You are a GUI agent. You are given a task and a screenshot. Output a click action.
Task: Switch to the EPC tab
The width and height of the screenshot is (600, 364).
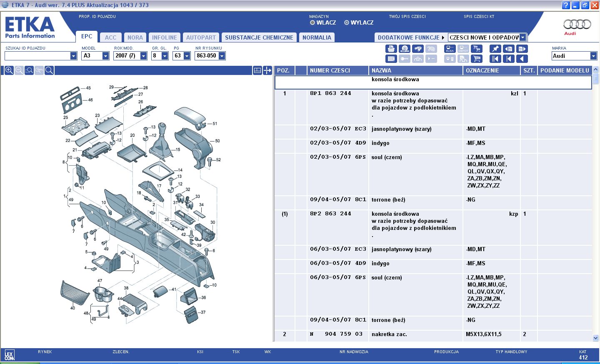click(87, 37)
